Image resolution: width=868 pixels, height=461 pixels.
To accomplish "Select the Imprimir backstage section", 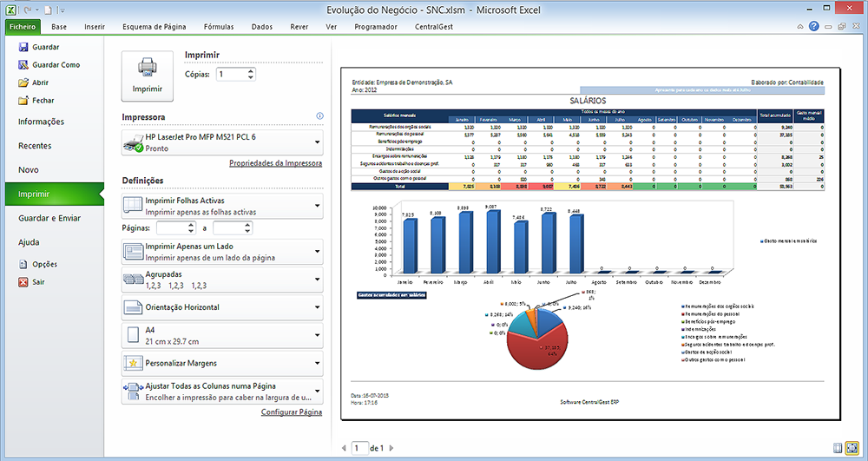I will coord(54,194).
